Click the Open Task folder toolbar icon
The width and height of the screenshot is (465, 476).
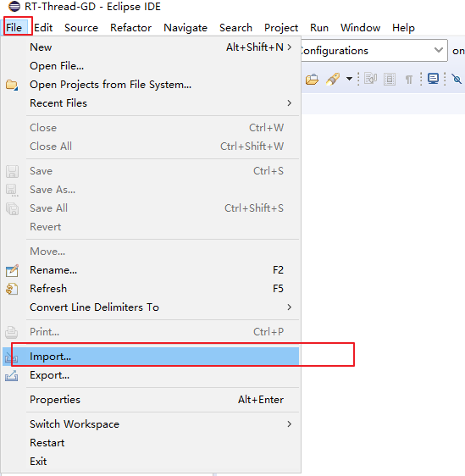coord(312,80)
